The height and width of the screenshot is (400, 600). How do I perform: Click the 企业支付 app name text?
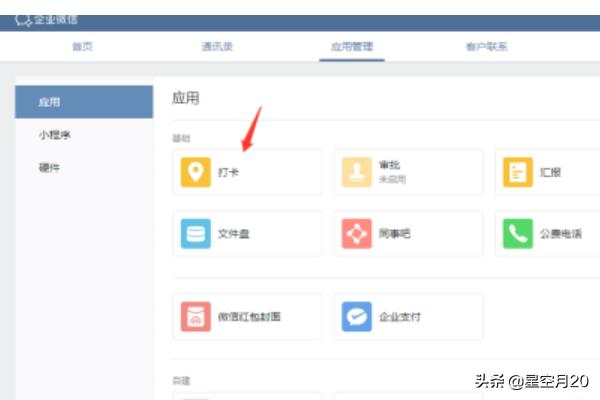[399, 317]
